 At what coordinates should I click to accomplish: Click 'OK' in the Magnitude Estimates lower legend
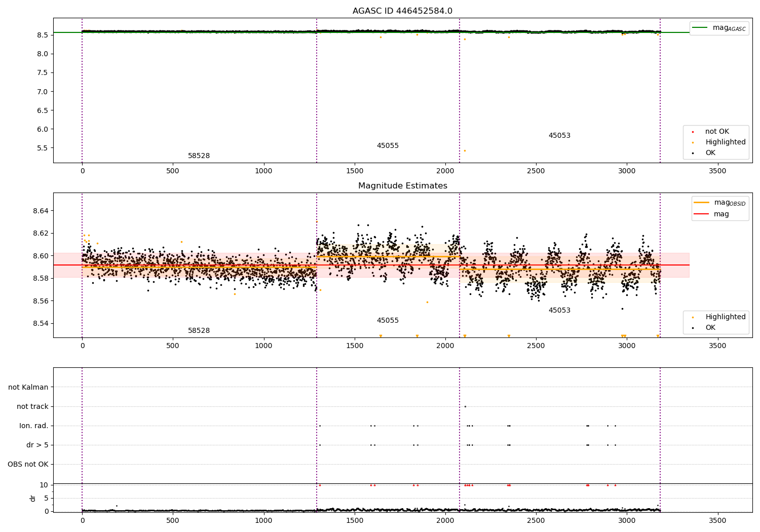click(710, 328)
